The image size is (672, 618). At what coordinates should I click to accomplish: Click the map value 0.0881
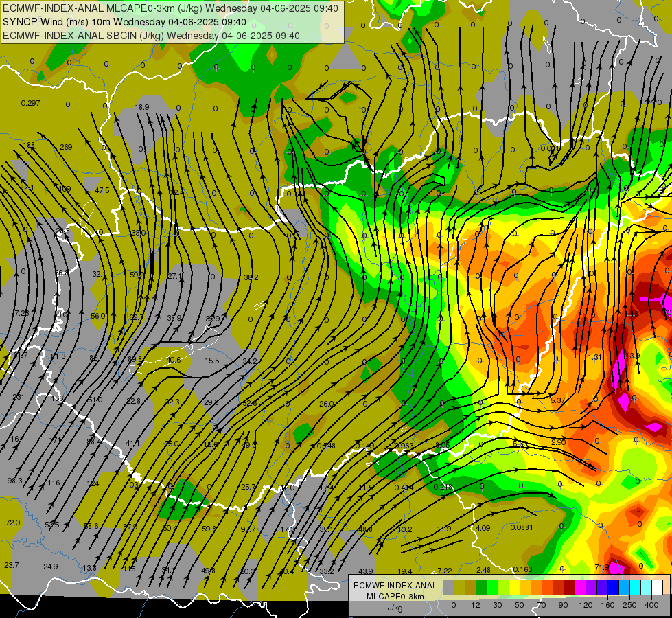click(x=522, y=527)
